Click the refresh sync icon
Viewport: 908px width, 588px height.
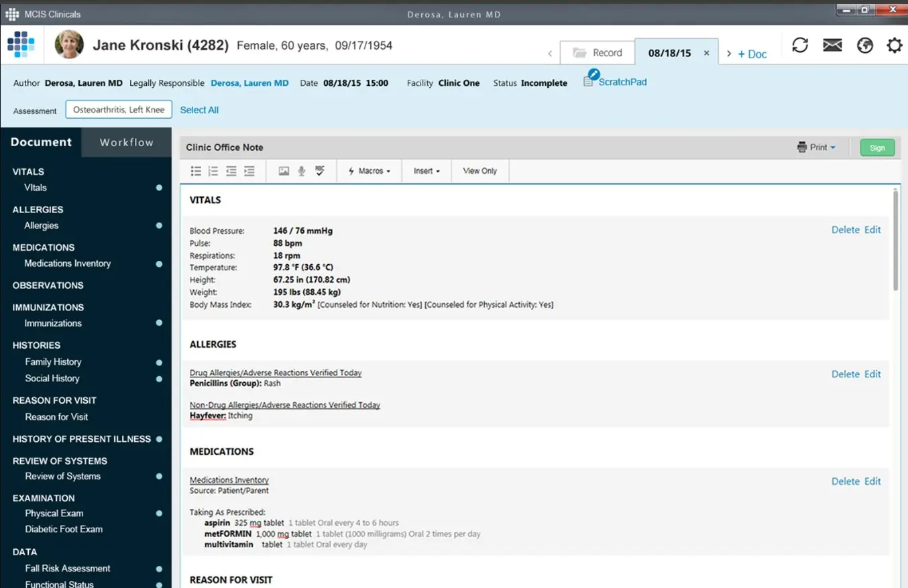point(800,45)
